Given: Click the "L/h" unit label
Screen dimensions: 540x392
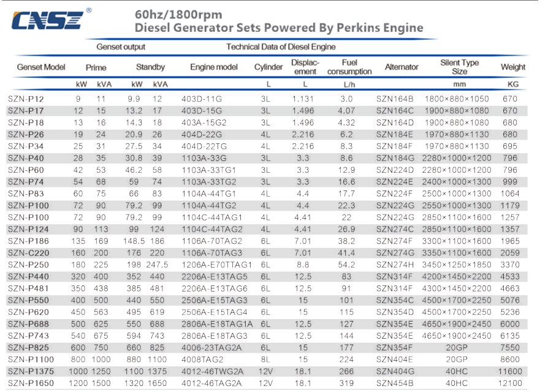Looking at the screenshot, I should (349, 85).
